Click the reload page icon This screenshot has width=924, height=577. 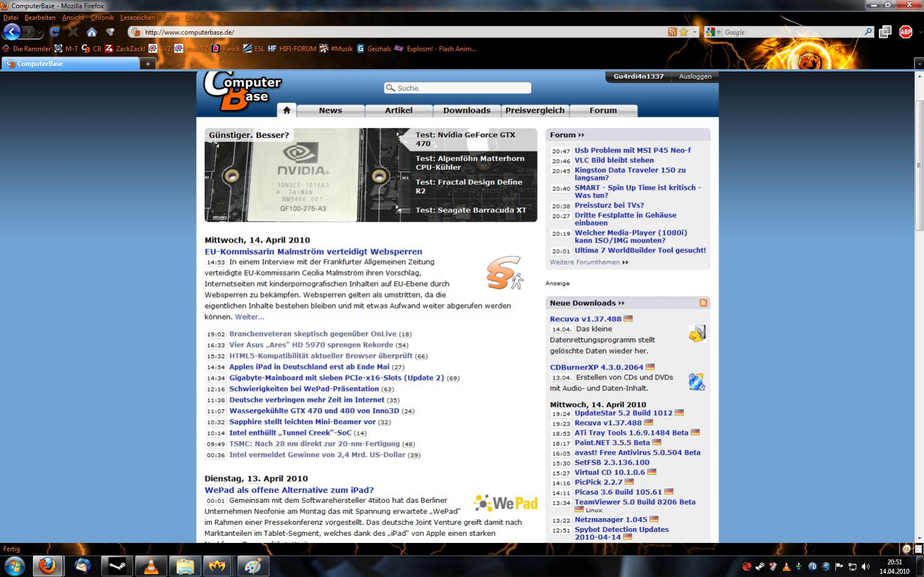pos(54,32)
